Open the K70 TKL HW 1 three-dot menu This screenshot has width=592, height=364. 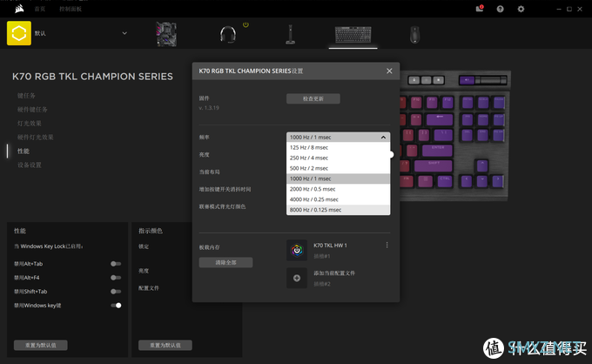pyautogui.click(x=387, y=246)
